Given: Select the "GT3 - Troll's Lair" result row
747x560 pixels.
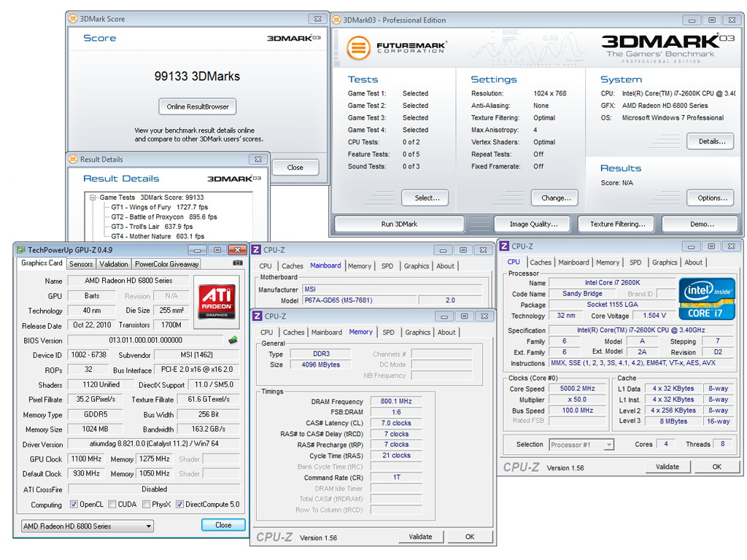Looking at the screenshot, I should click(x=152, y=227).
